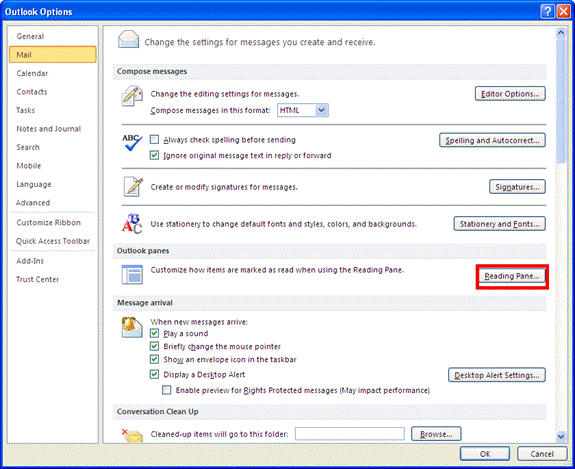Image resolution: width=575 pixels, height=469 pixels.
Task: Click the Conversation Clean Up folder icon
Action: click(132, 435)
